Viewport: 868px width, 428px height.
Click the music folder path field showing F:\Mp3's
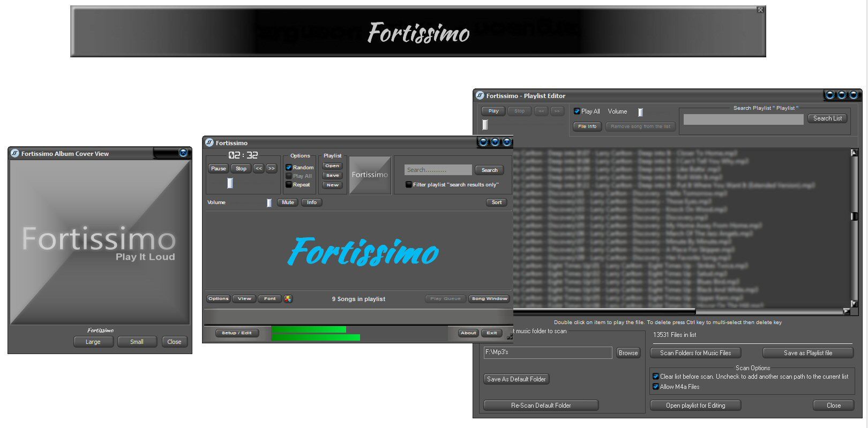click(547, 352)
